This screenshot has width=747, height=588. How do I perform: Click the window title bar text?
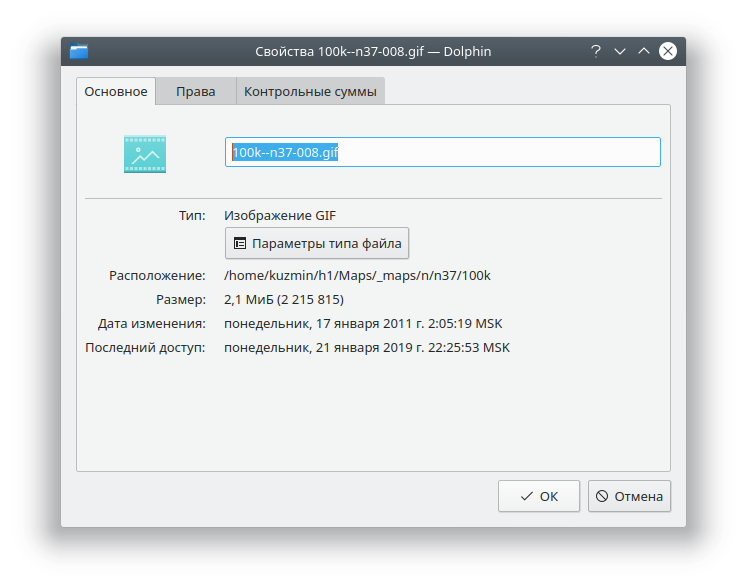(373, 51)
